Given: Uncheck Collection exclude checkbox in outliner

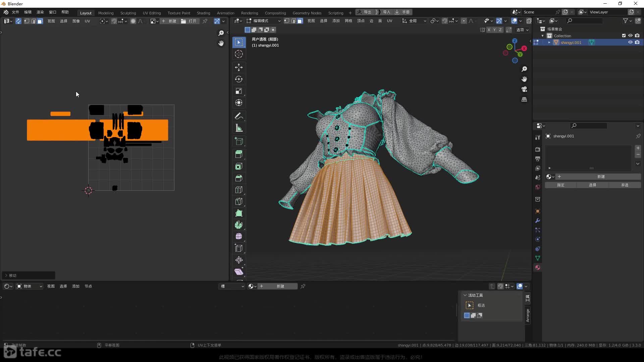Looking at the screenshot, I should point(624,36).
